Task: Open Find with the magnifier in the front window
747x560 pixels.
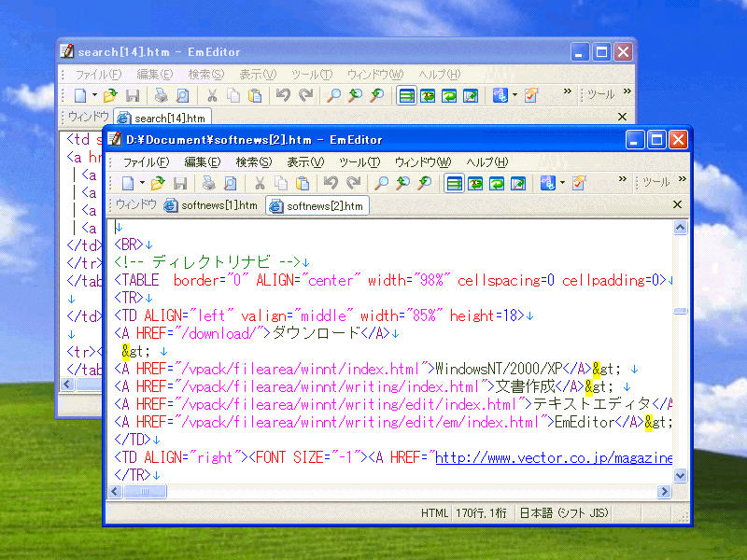Action: click(381, 183)
